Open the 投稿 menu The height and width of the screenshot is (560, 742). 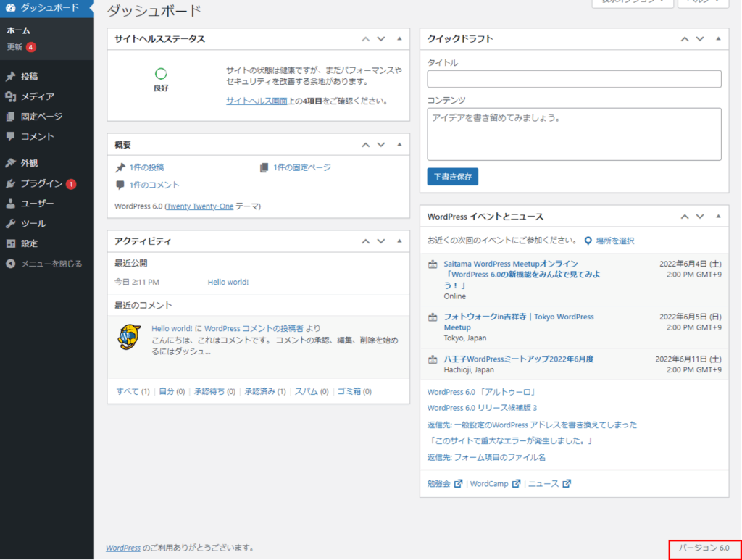(x=29, y=77)
